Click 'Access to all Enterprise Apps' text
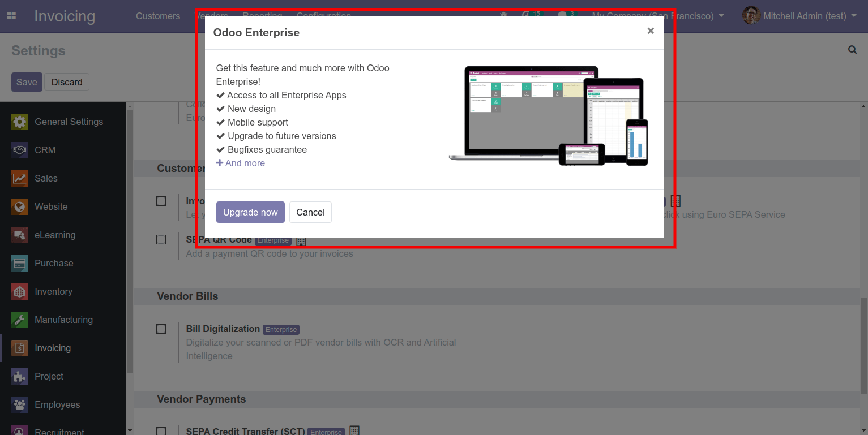Screen dimensions: 868x435 tap(287, 95)
